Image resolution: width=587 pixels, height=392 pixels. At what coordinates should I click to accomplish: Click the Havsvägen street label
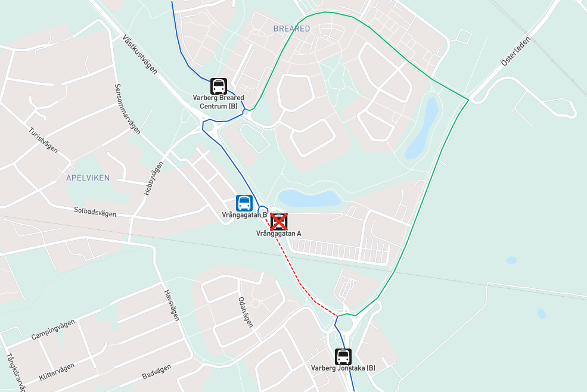click(x=172, y=305)
